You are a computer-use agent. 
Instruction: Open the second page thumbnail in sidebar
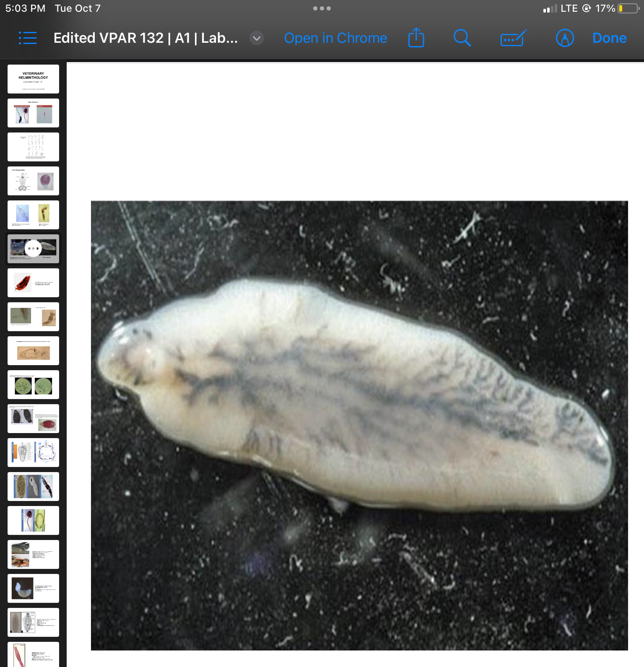(x=33, y=113)
